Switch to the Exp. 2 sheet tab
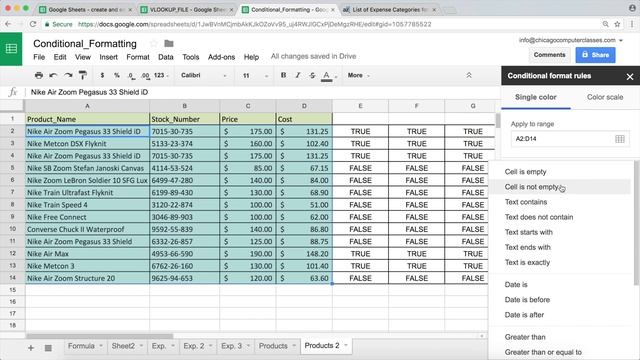640x360 pixels. tap(193, 346)
